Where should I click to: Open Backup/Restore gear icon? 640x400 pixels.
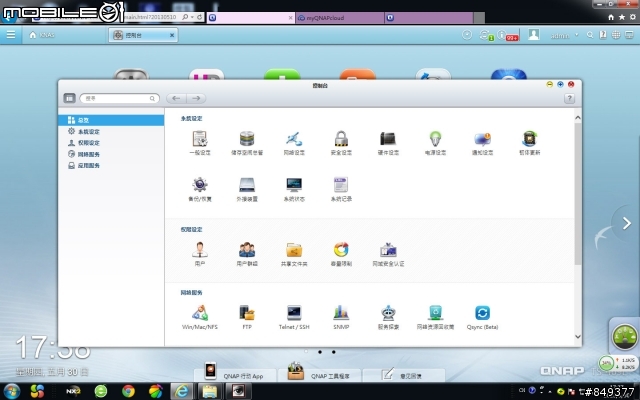[x=200, y=185]
